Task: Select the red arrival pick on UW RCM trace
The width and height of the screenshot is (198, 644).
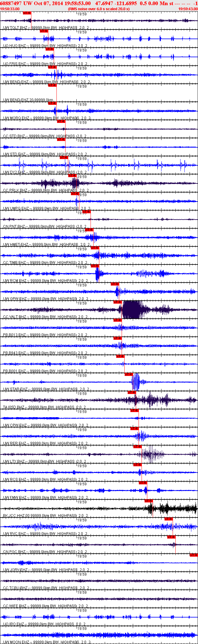Action: pyautogui.click(x=95, y=266)
